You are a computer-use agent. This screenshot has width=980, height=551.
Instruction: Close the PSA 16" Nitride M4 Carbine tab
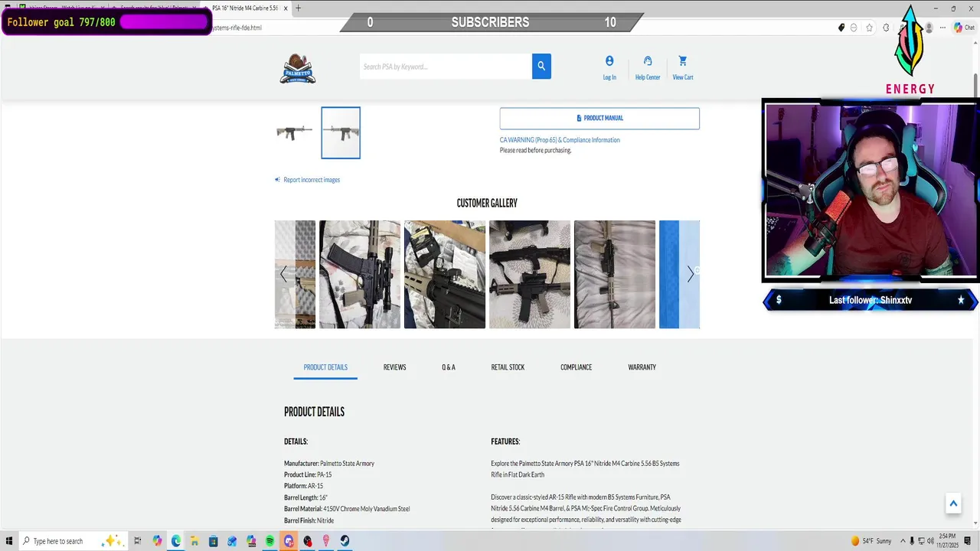tap(286, 8)
